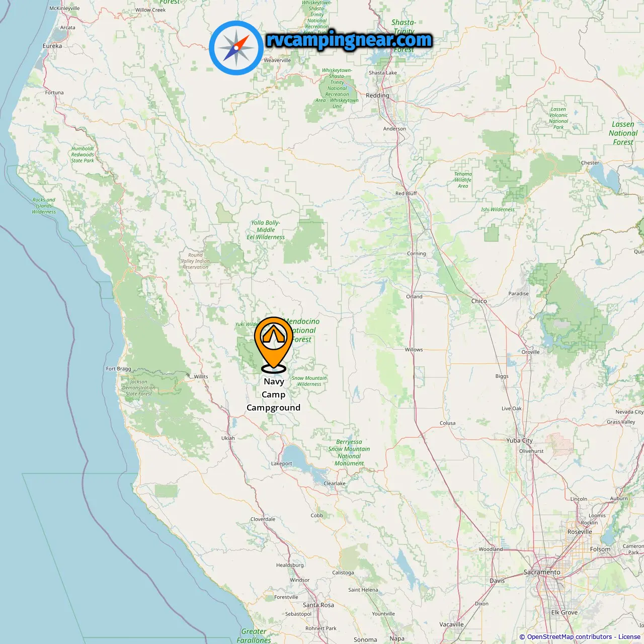Click the orange campground tent pin
644x644 pixels.
(x=274, y=345)
